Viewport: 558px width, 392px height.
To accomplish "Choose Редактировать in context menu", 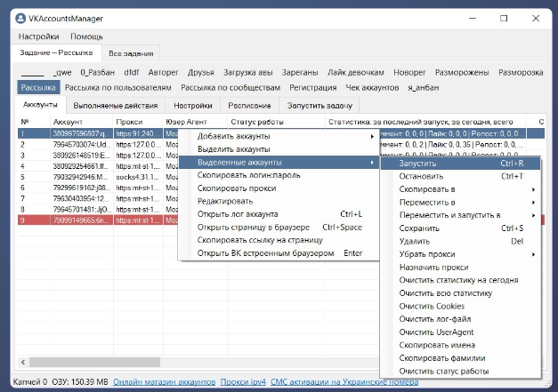I will click(279, 201).
